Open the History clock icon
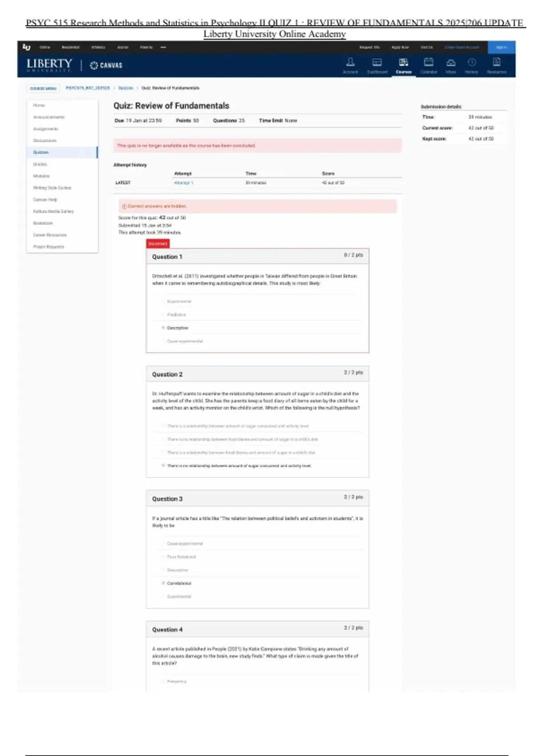 point(472,62)
